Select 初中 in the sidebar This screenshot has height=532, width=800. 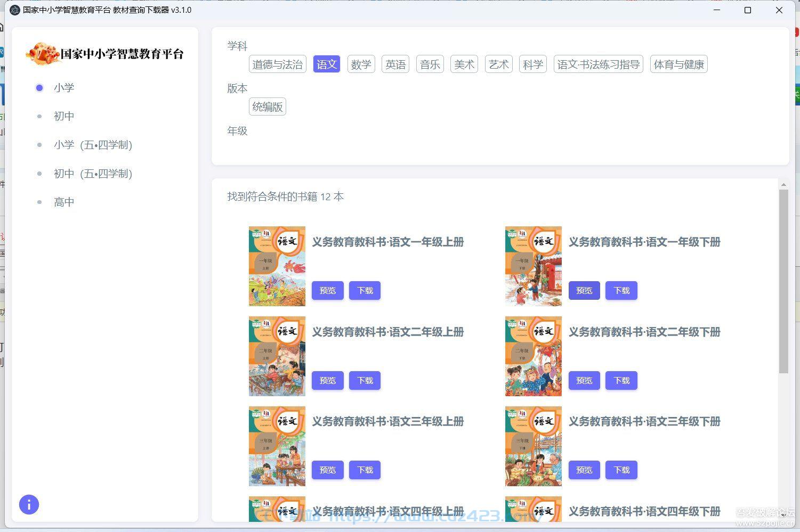pyautogui.click(x=64, y=116)
